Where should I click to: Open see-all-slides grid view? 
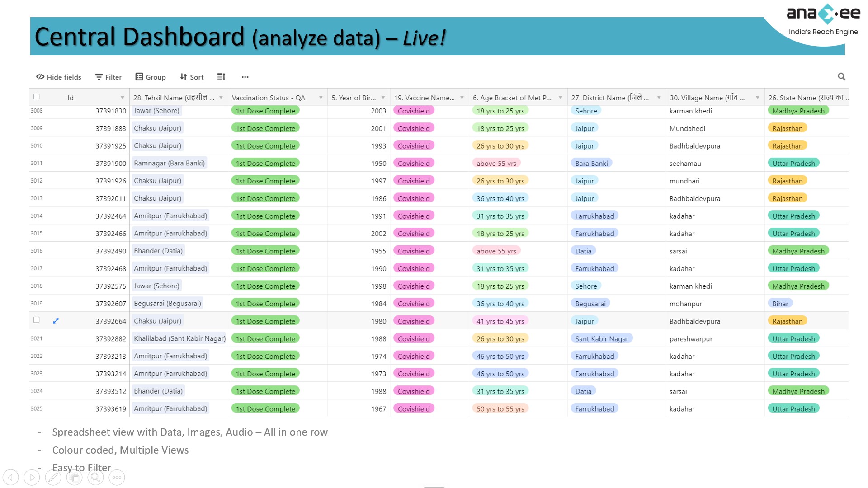click(x=75, y=477)
